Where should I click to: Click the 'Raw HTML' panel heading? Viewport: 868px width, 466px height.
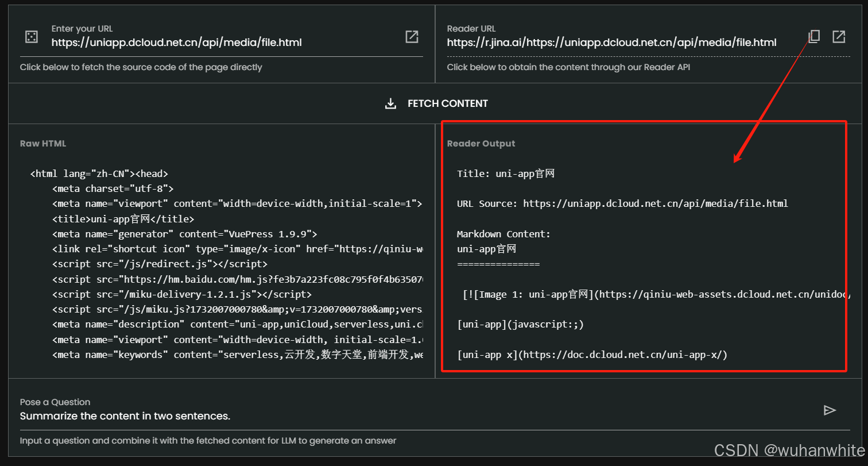(43, 144)
